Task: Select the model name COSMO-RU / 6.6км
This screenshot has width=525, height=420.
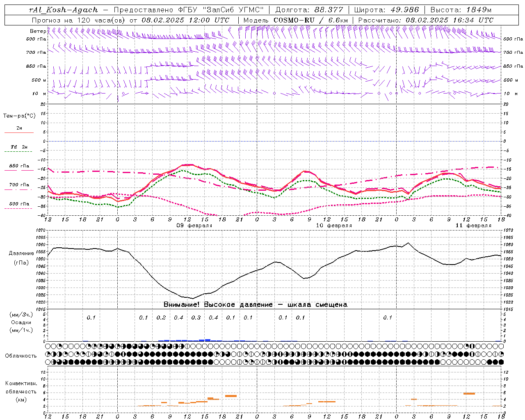Action: click(310, 20)
